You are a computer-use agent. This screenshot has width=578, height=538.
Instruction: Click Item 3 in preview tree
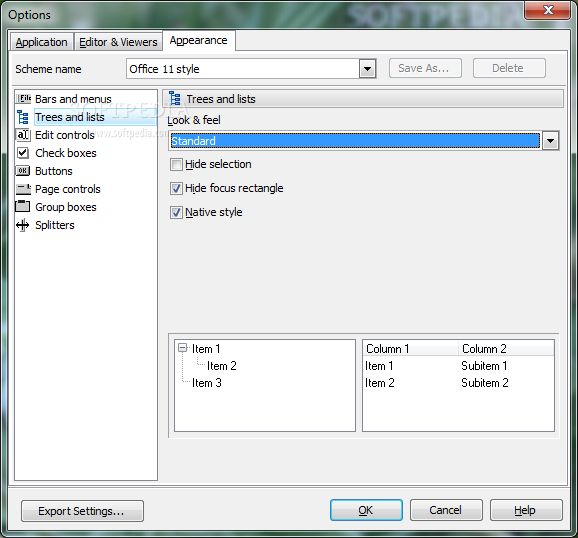click(206, 382)
